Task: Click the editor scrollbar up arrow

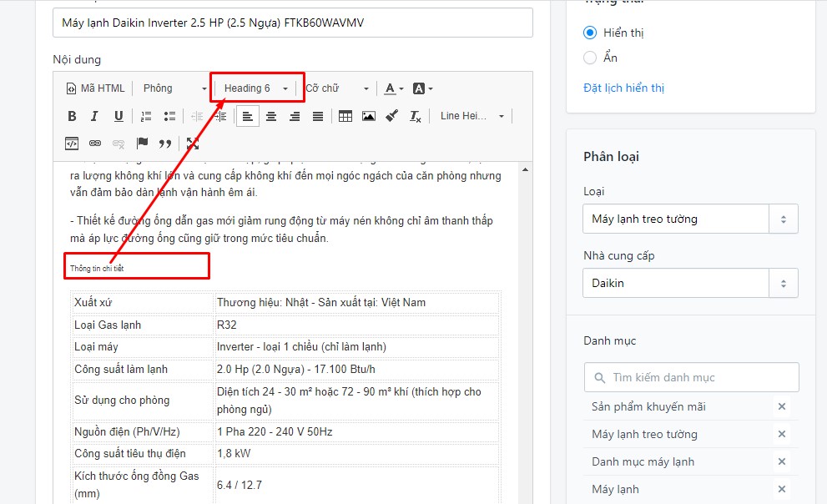Action: [x=525, y=169]
